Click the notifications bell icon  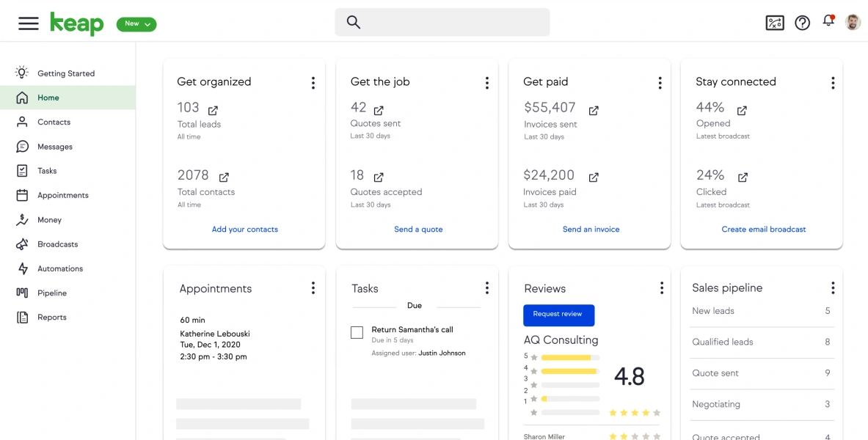pos(828,21)
